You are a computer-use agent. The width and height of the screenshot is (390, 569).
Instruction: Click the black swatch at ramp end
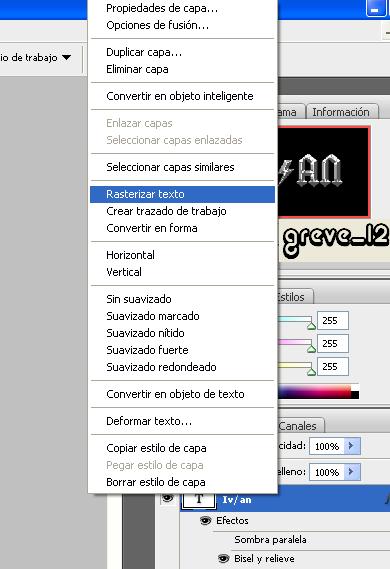click(355, 395)
